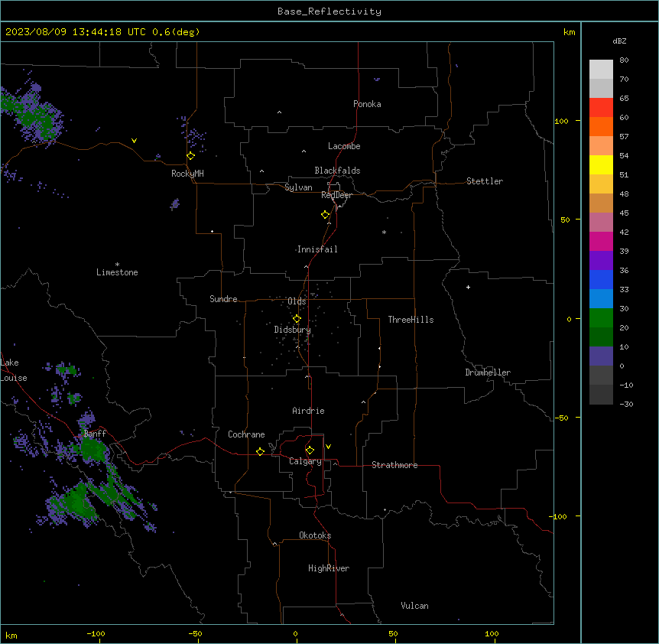The image size is (659, 644).
Task: Click the Calgary city label
Action: (x=306, y=461)
